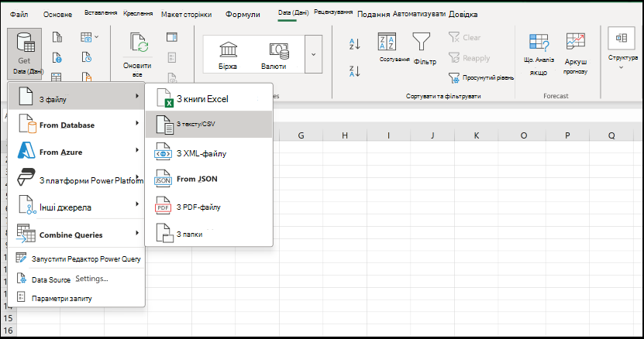Click the Аркуш прогнозу forecast sheet icon
The width and height of the screenshot is (644, 339).
pos(575,42)
